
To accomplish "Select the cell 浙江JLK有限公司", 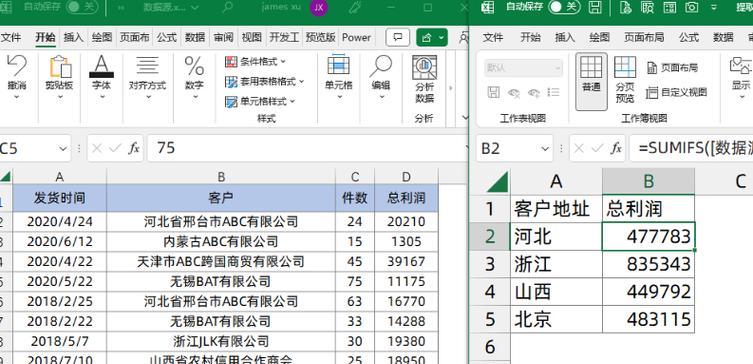I will coord(221,342).
